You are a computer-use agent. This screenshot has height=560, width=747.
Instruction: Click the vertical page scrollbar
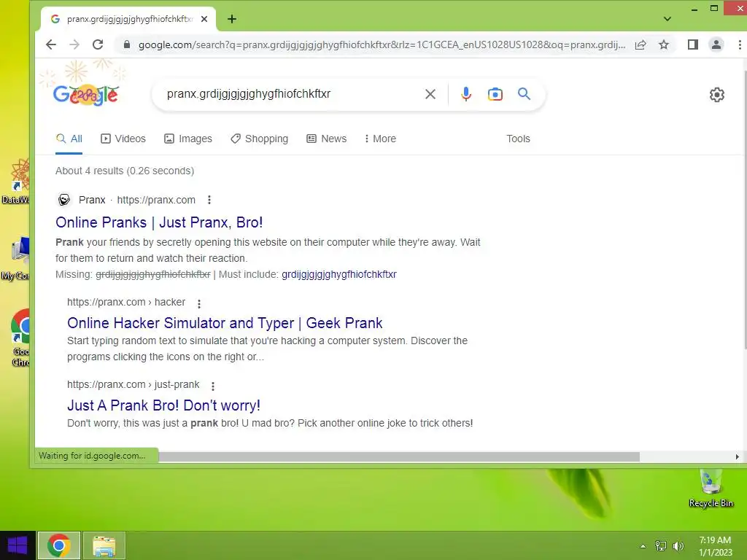[744, 209]
